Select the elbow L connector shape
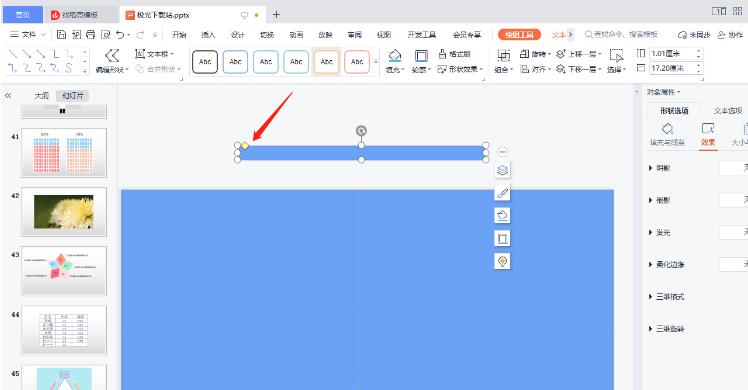The image size is (748, 390). [x=55, y=54]
